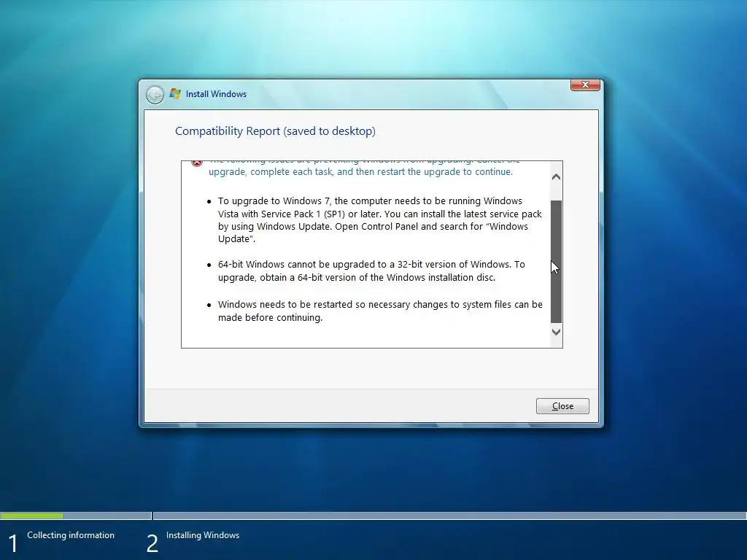
Task: Click the scrollbar up arrow in report
Action: click(556, 177)
